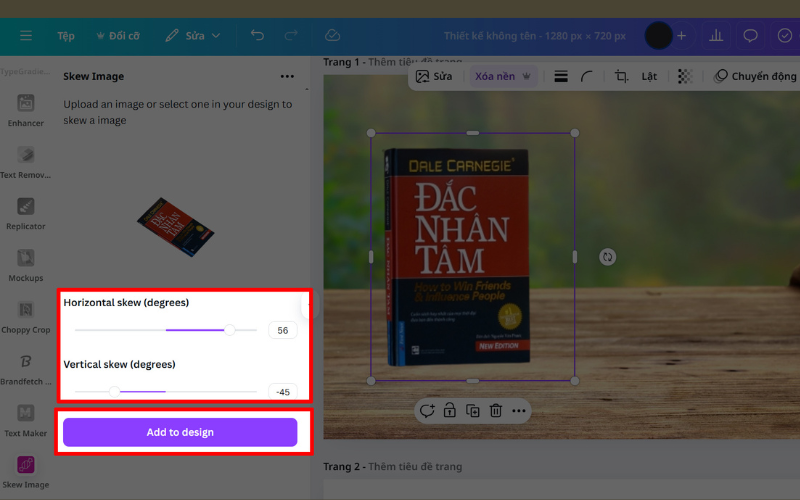This screenshot has width=800, height=500.
Task: Open the Đổi cỡ resize menu
Action: (x=118, y=35)
